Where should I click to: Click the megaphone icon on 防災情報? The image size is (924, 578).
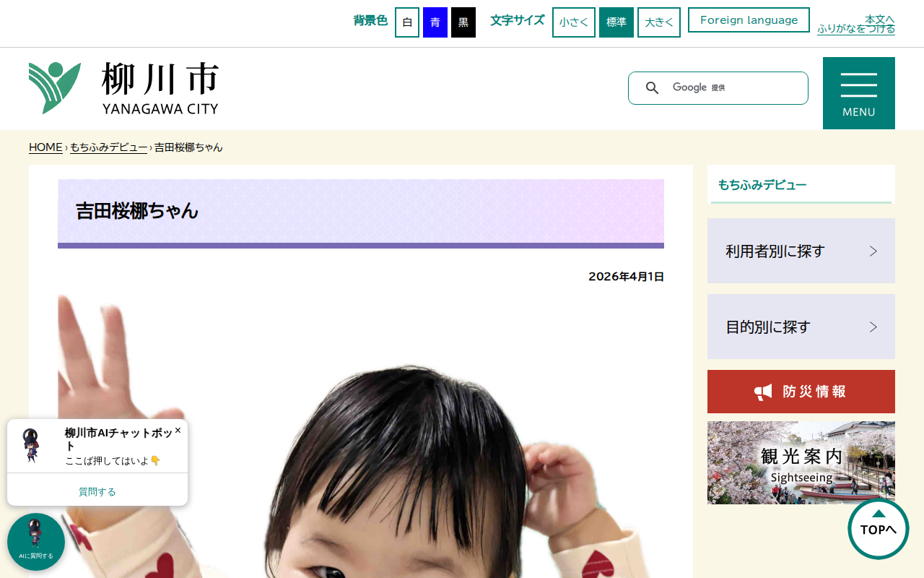(763, 392)
